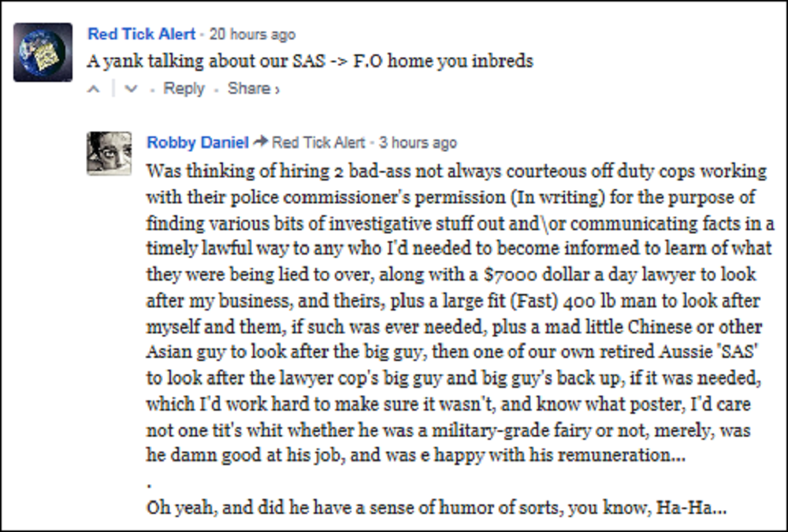Visit Robby Daniel's profile via username

pos(197,143)
